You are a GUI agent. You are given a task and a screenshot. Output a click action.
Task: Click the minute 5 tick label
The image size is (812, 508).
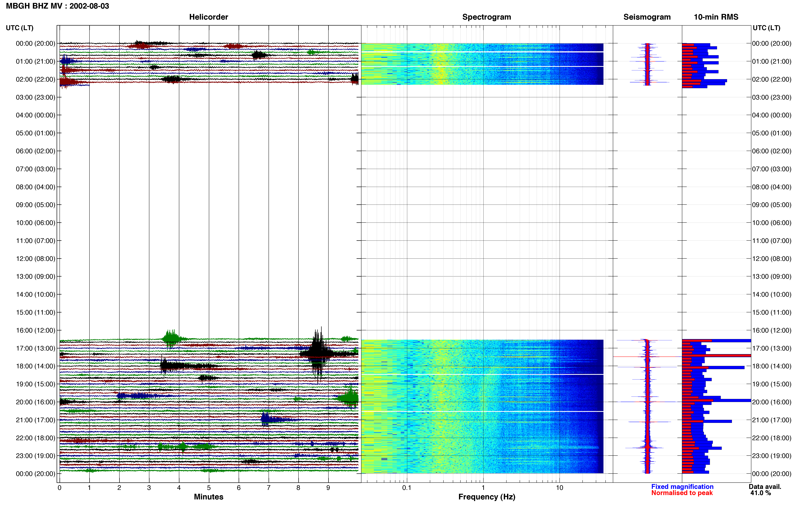(209, 488)
